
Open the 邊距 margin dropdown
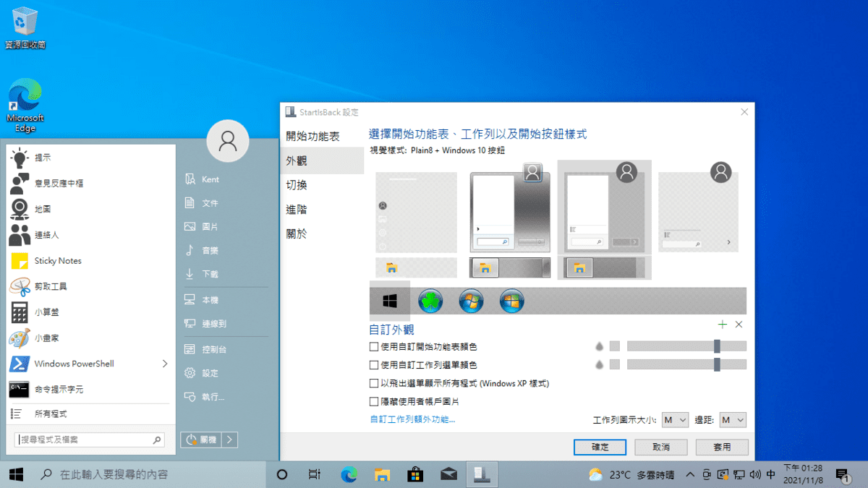[x=732, y=420]
